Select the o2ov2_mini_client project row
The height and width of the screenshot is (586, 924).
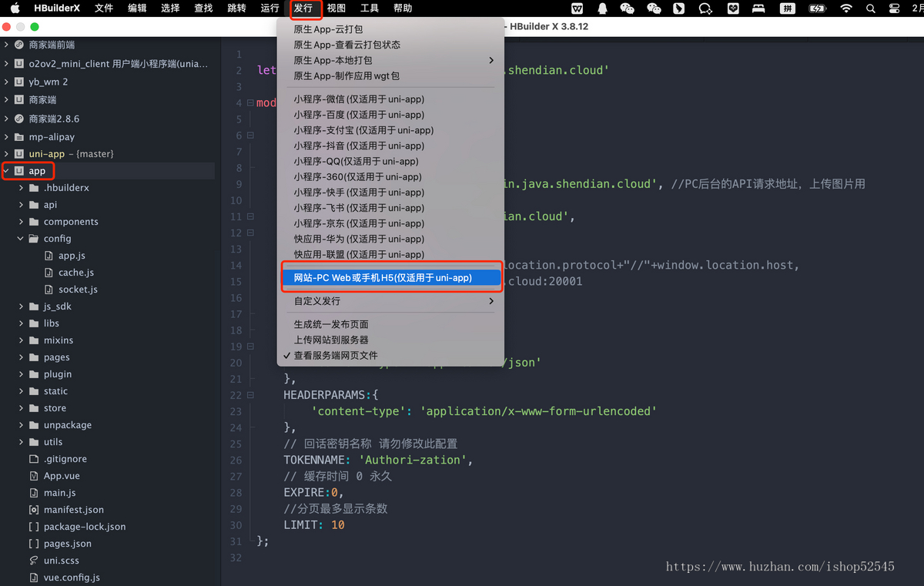pos(108,63)
